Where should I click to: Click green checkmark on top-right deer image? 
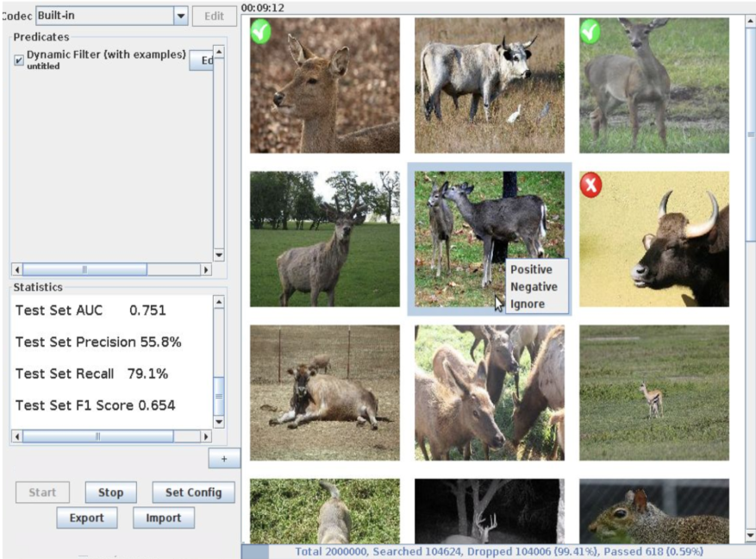click(x=590, y=32)
